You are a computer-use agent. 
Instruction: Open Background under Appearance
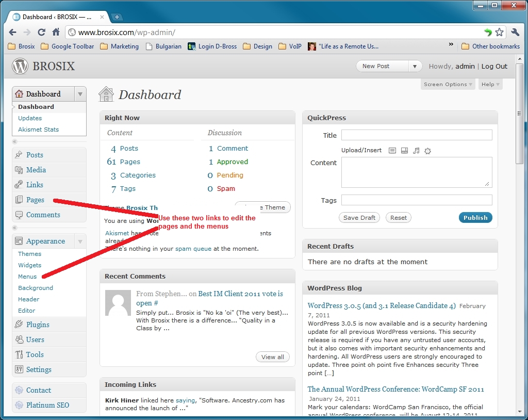click(36, 288)
